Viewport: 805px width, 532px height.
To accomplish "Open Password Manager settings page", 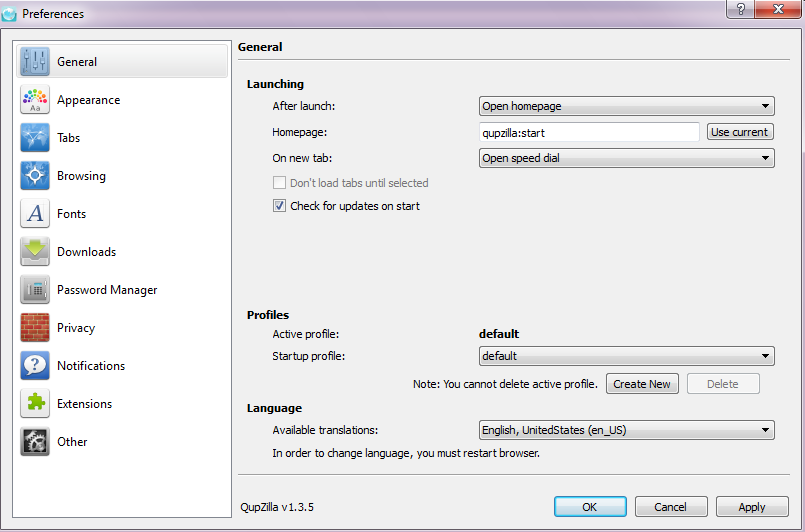I will coord(122,290).
